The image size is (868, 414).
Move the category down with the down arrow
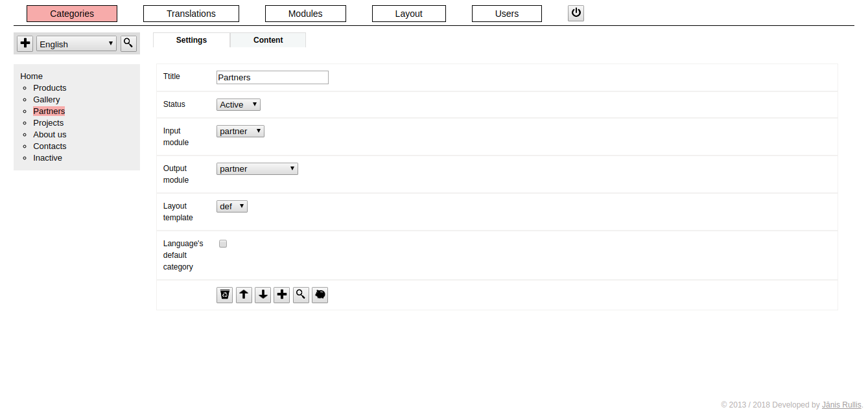point(263,295)
